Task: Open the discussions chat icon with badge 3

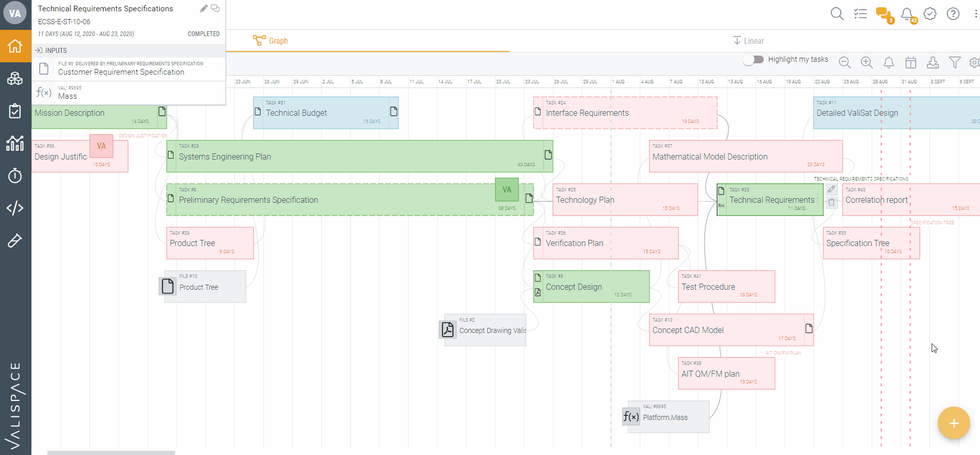Action: coord(883,14)
